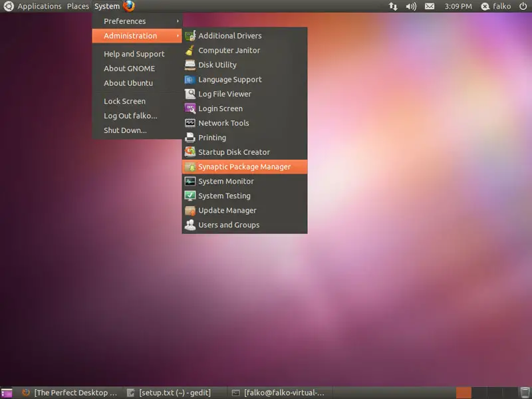Switch to falko@falko-virtual terminal taskbar window

[x=278, y=393]
